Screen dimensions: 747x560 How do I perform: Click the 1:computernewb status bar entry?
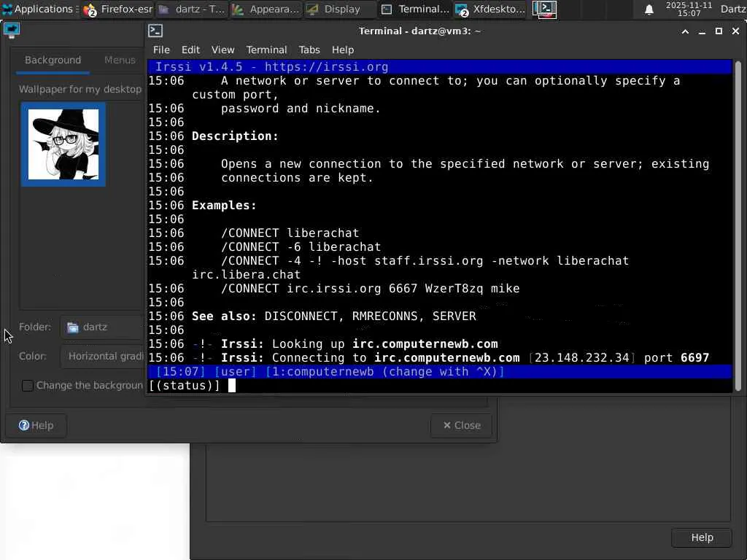click(x=385, y=371)
